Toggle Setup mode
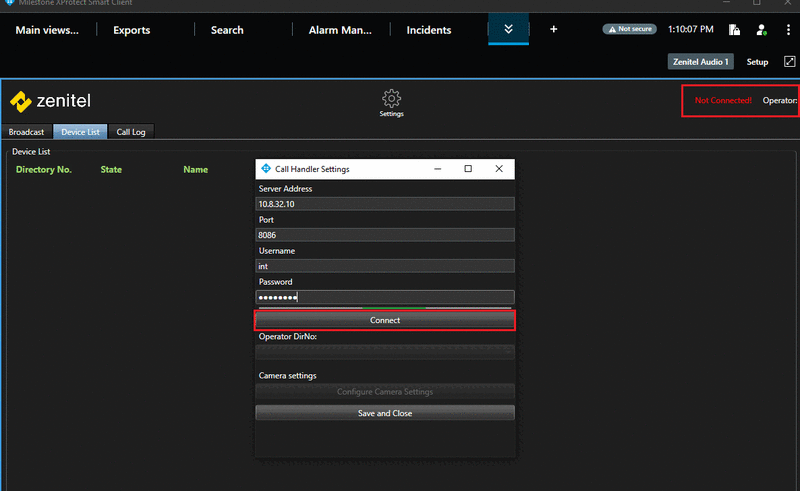 757,62
